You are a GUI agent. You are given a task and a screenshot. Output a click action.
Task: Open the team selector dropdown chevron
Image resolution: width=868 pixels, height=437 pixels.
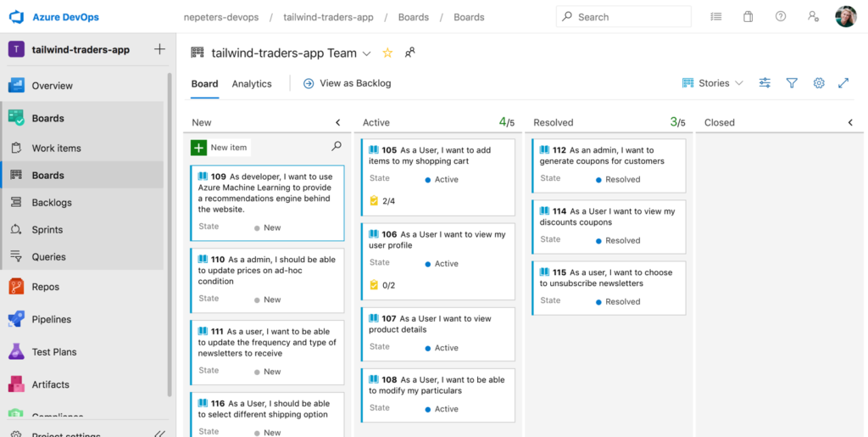pyautogui.click(x=367, y=53)
